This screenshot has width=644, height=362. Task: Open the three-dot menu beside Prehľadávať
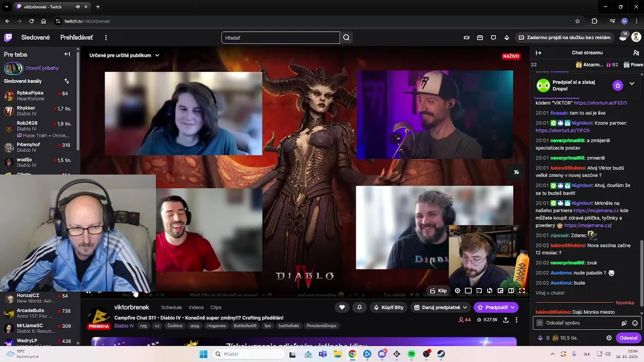[x=106, y=37]
